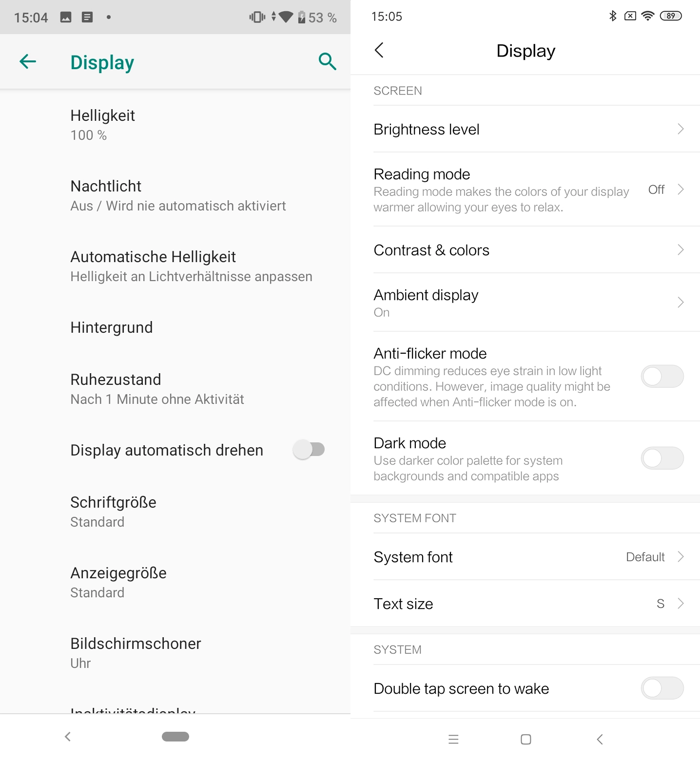
Task: Tap the pill-shaped home gesture button
Action: click(x=175, y=737)
